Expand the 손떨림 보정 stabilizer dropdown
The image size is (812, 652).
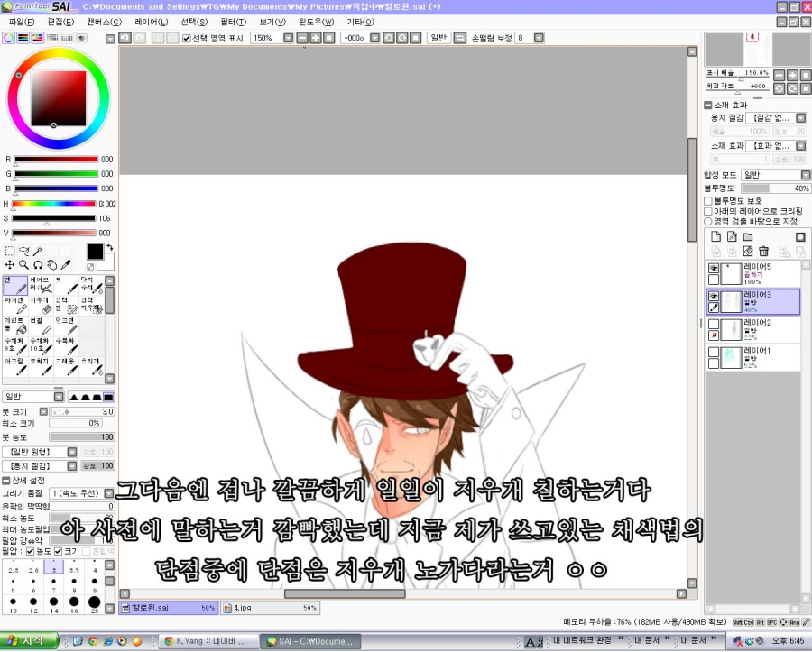(539, 39)
